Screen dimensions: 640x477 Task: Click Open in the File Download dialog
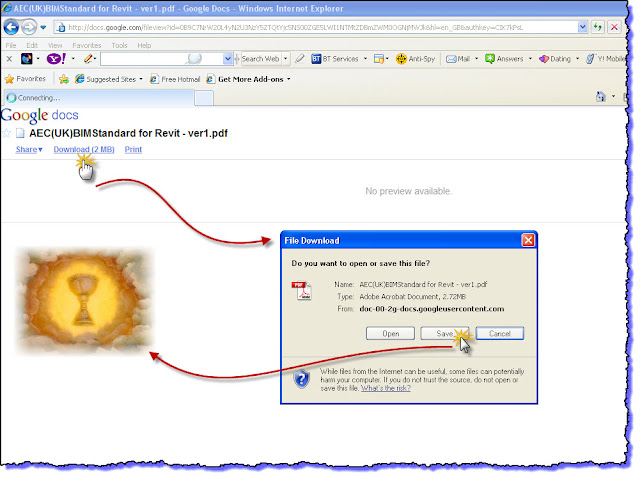[390, 333]
